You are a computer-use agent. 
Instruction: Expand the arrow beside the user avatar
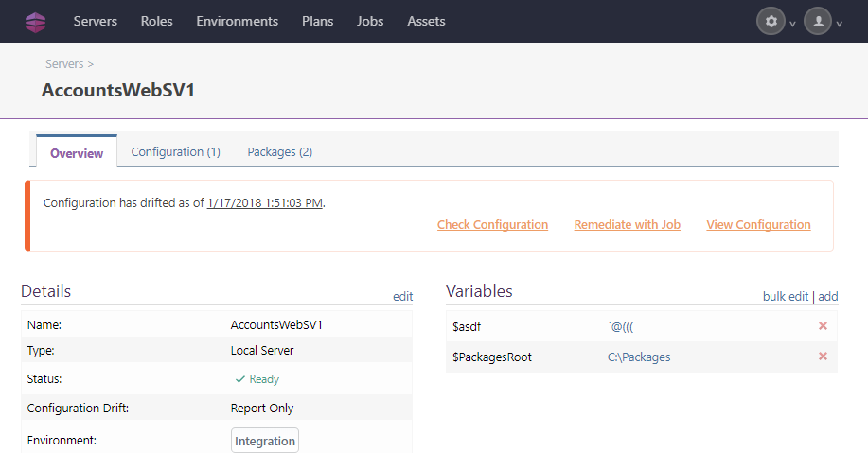(839, 25)
